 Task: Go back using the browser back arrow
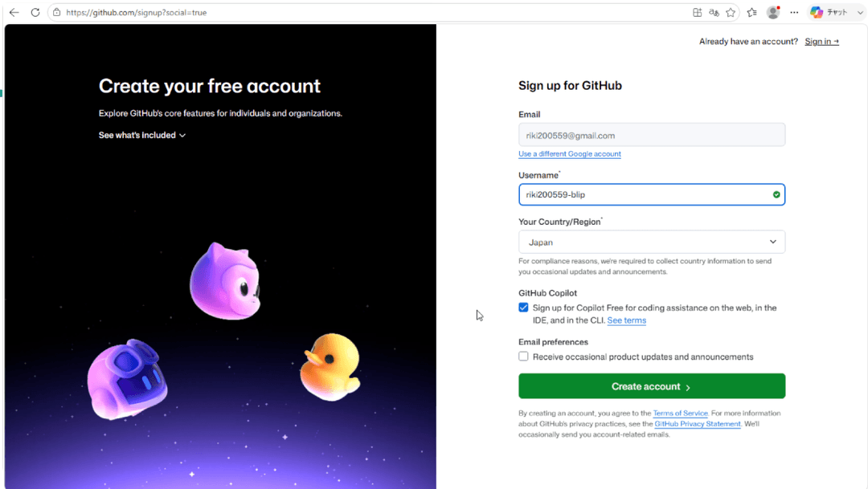[x=14, y=12]
